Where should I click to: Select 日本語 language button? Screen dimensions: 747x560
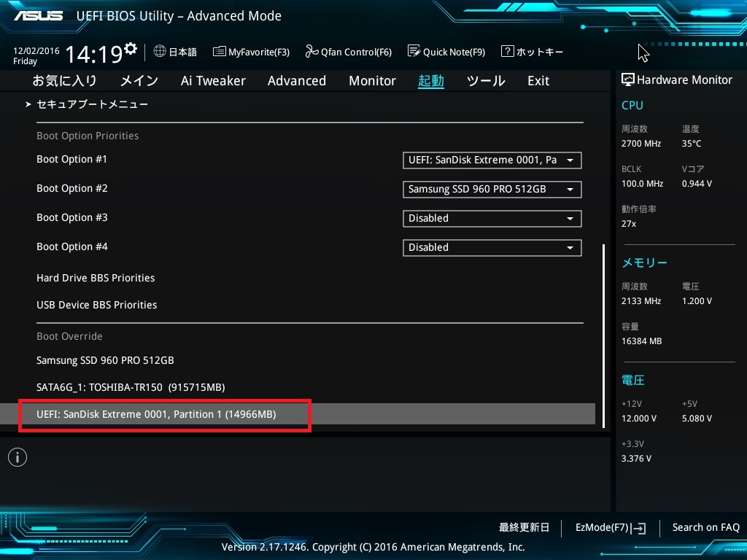click(182, 52)
